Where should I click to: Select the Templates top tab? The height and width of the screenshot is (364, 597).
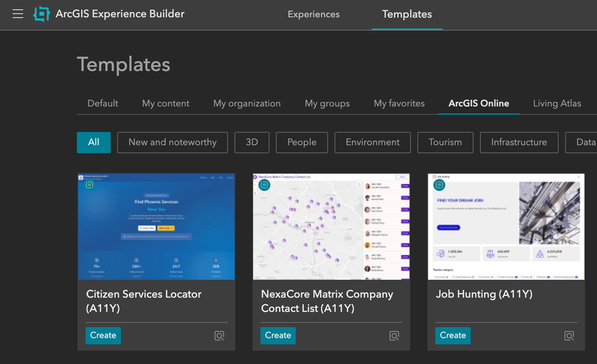tap(407, 14)
